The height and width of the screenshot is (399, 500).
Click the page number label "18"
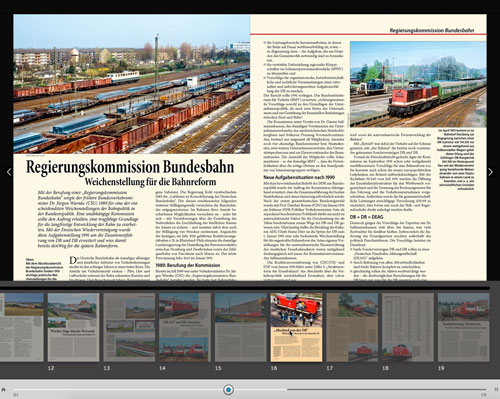(x=385, y=368)
